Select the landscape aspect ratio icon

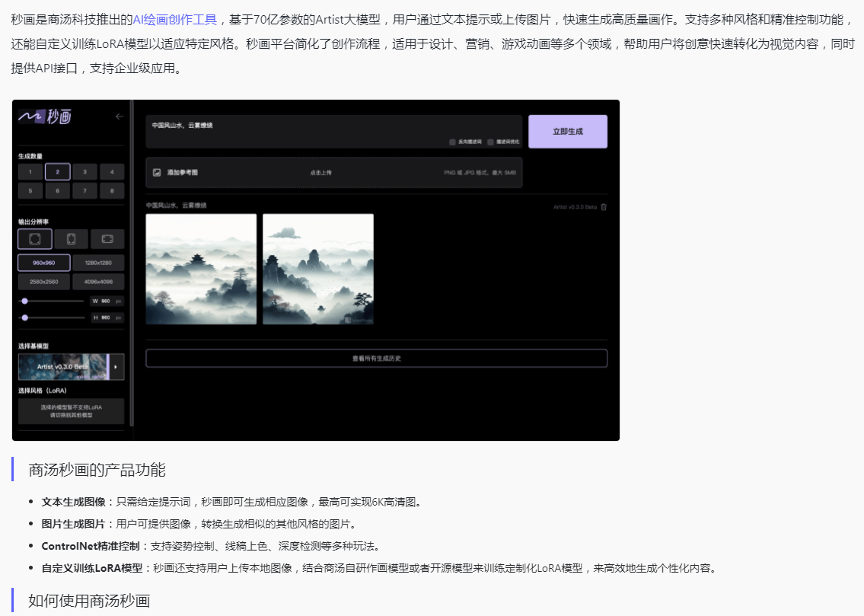click(107, 239)
